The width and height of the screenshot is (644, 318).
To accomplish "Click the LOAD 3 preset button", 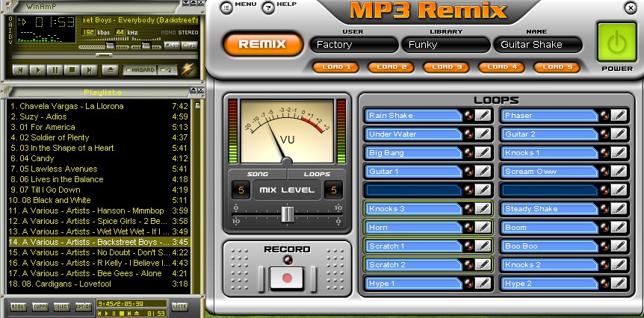I will [x=447, y=67].
